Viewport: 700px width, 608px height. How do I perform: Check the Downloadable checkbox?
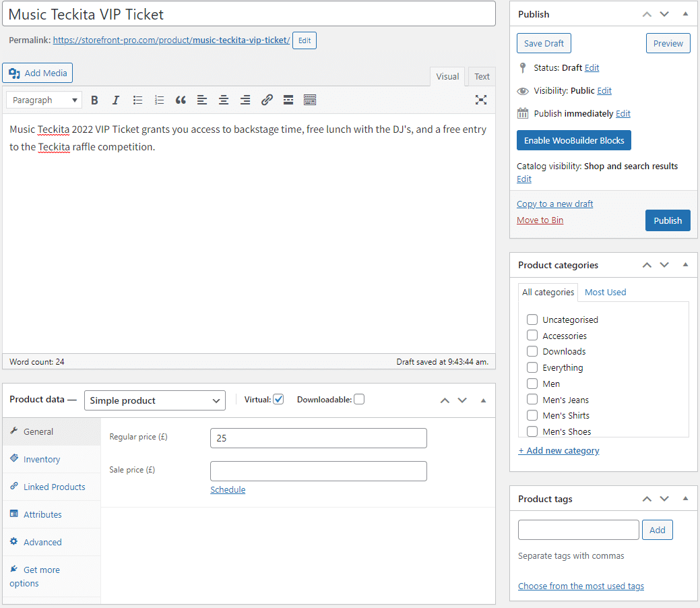pos(359,399)
